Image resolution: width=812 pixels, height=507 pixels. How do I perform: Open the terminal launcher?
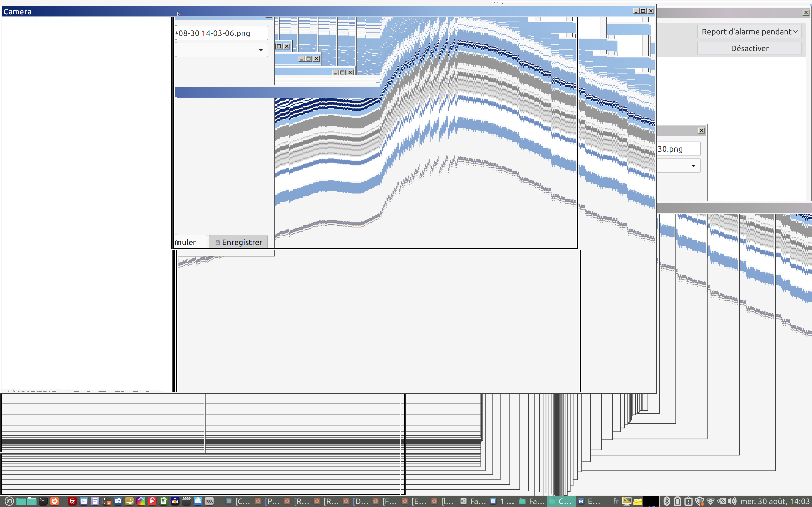pos(43,501)
